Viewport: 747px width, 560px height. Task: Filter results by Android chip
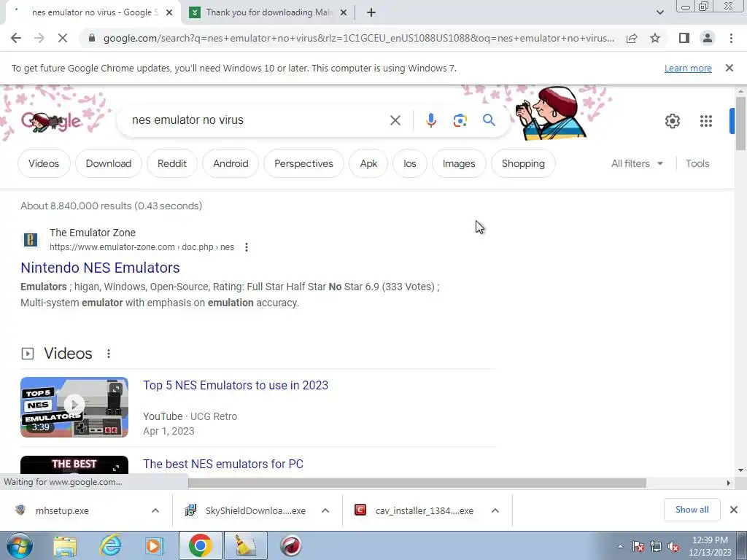[231, 163]
